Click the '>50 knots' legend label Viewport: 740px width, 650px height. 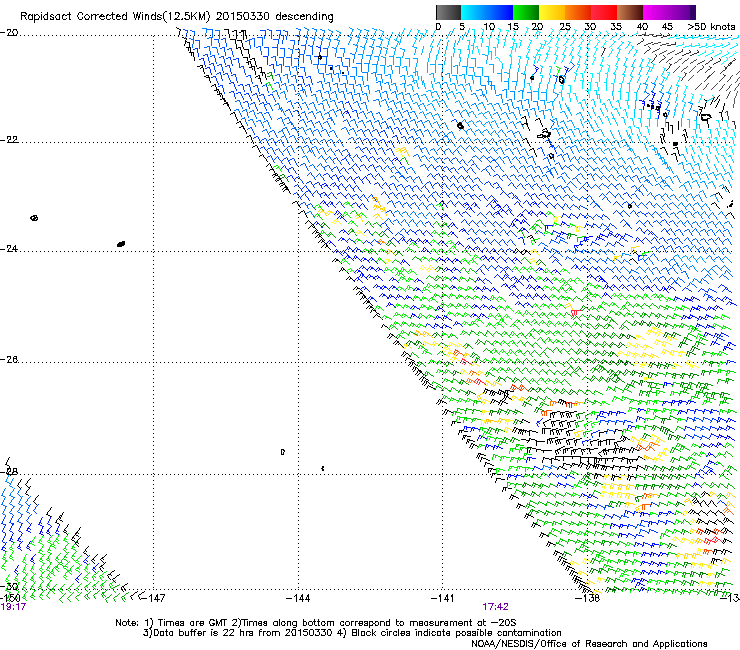(711, 27)
